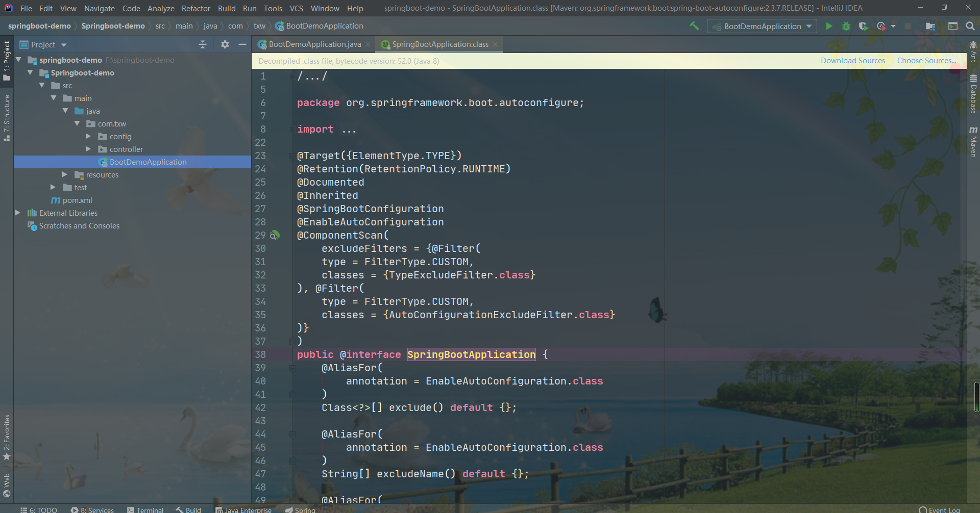Open the Ant tool window
This screenshot has height=513, width=980.
973,53
